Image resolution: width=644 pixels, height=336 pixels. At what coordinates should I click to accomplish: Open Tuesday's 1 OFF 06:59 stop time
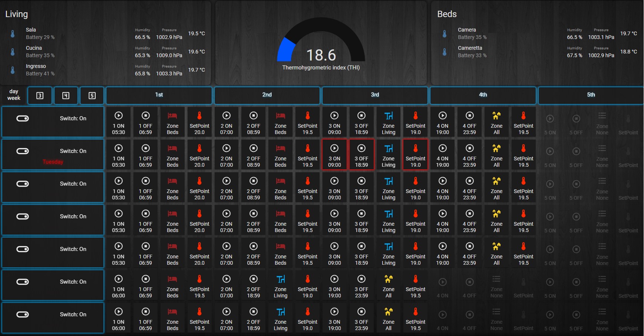pos(146,155)
